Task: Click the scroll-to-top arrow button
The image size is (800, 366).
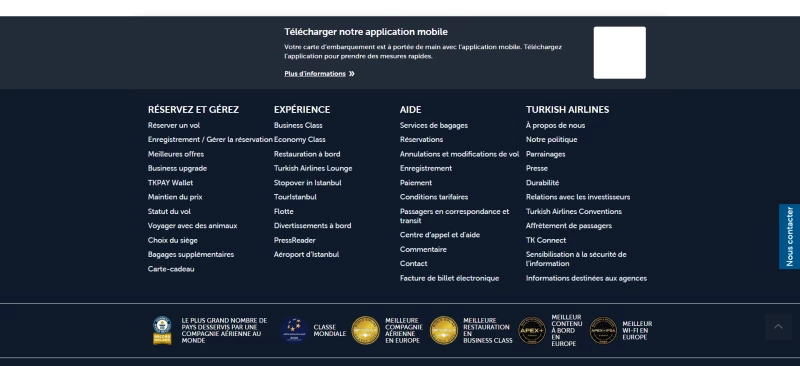Action: (x=778, y=326)
